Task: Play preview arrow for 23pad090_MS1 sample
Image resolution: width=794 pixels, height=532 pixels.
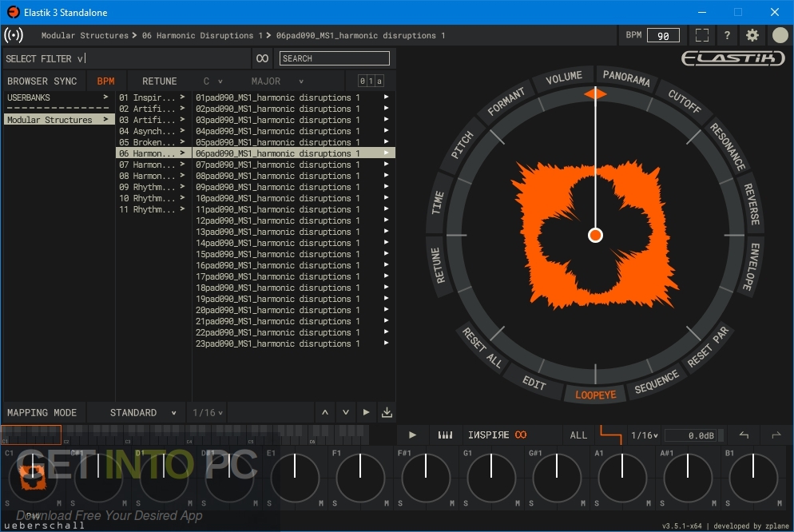Action: [387, 343]
